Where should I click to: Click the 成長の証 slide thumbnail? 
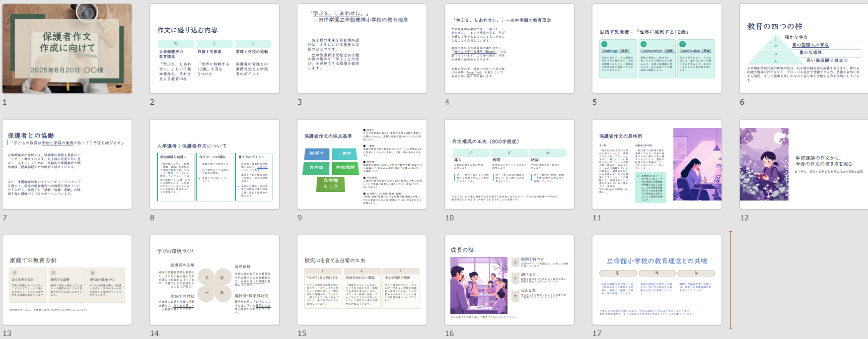point(509,280)
